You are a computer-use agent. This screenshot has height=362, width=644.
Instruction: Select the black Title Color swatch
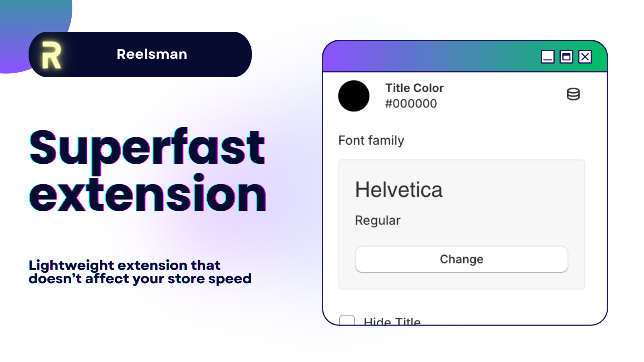[x=354, y=95]
